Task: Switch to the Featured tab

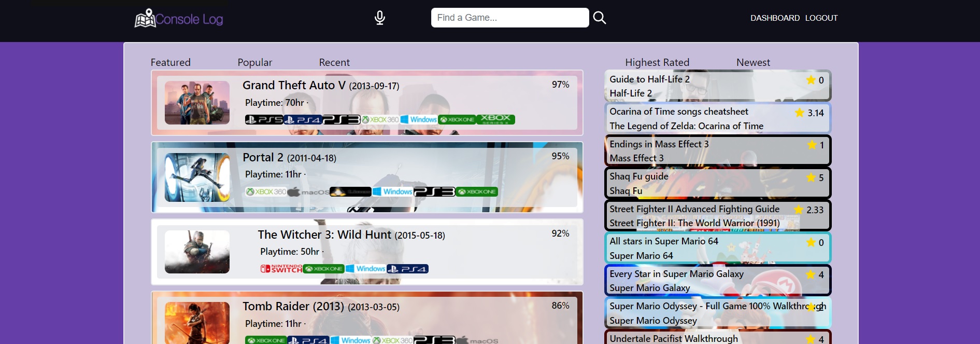Action: pyautogui.click(x=171, y=62)
